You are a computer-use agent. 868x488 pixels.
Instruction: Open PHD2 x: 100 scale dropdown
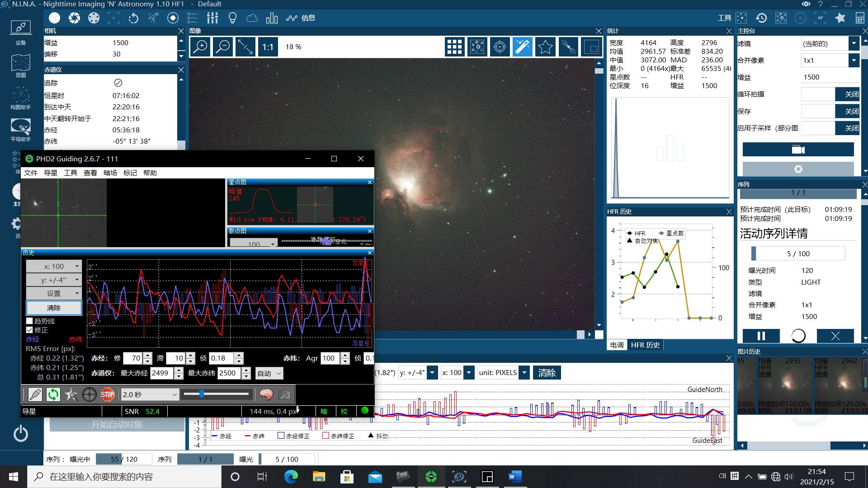(54, 266)
